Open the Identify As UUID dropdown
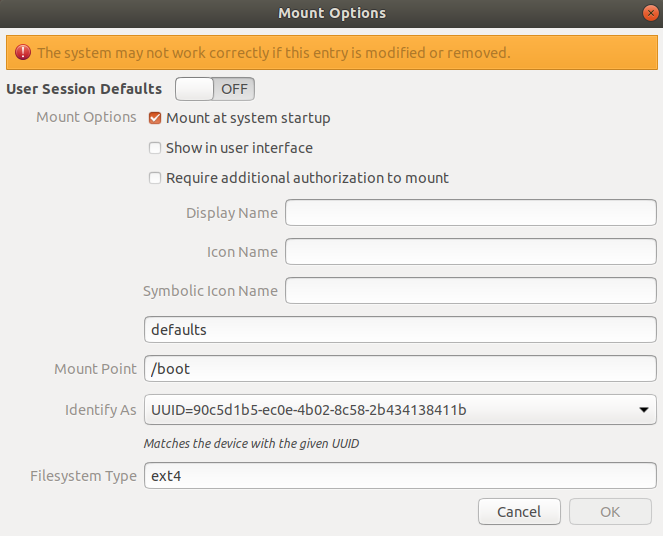The height and width of the screenshot is (536, 663). point(400,410)
